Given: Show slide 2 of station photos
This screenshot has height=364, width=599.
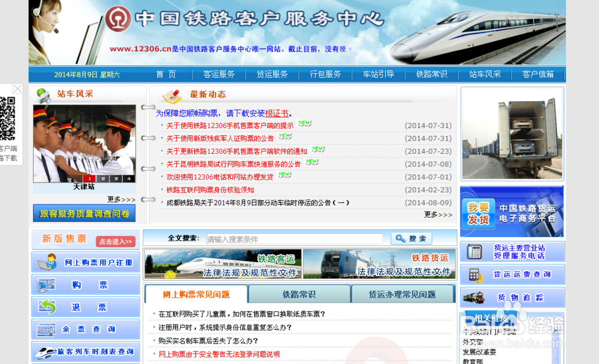Looking at the screenshot, I should pyautogui.click(x=103, y=178).
